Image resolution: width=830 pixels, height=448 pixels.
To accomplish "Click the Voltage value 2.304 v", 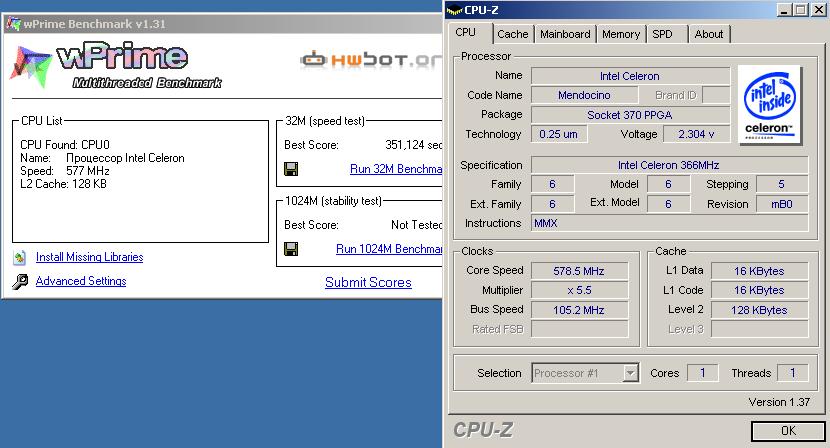I will pos(696,134).
